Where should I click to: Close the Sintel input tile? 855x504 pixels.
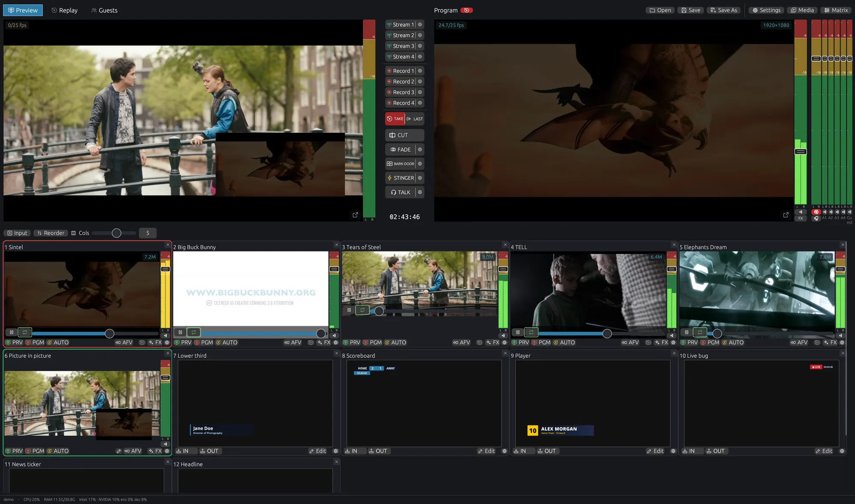pyautogui.click(x=168, y=245)
